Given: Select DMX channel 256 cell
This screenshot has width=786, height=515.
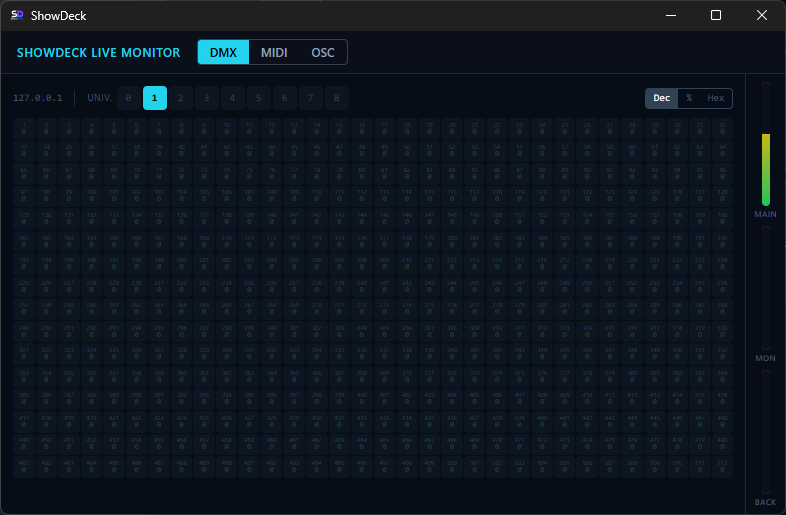Looking at the screenshot, I should pos(722,286).
